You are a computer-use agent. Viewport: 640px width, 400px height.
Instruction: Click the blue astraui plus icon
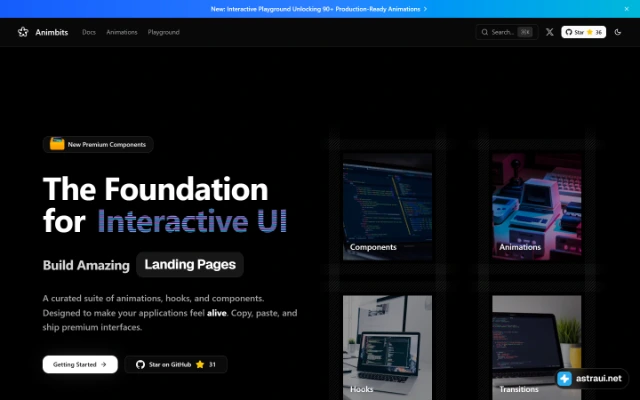pos(564,378)
